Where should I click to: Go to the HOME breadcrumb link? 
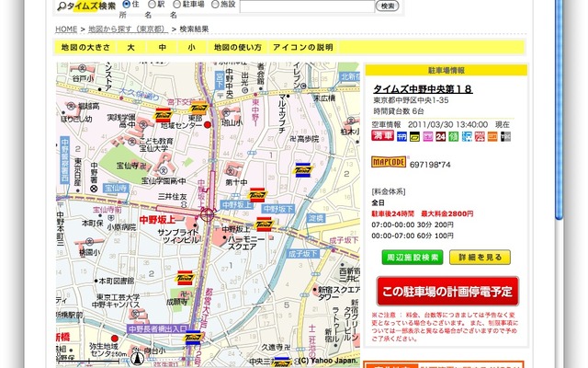click(x=66, y=29)
